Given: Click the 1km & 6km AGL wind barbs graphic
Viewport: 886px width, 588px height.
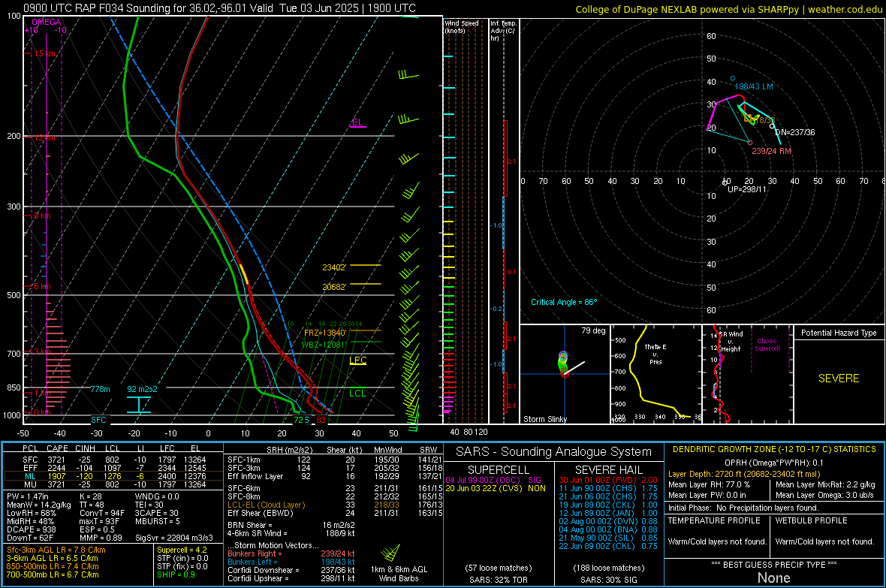Looking at the screenshot, I should pos(391,553).
